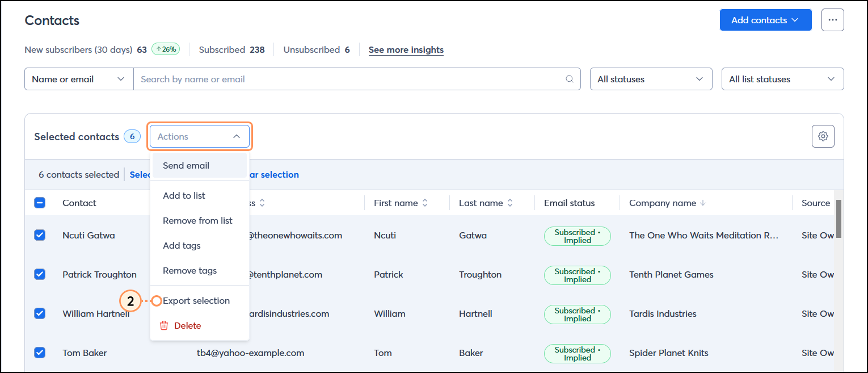
Task: Click the Company name descending sort arrow
Action: (x=705, y=203)
